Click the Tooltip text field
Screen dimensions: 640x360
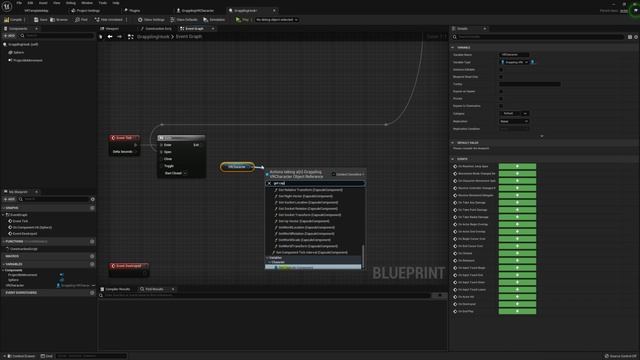(529, 84)
